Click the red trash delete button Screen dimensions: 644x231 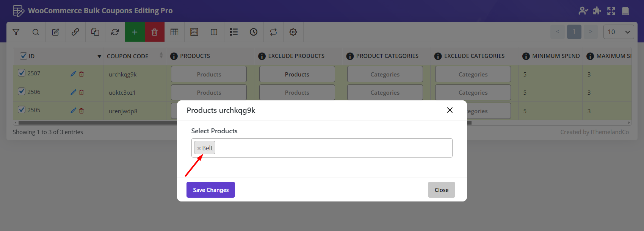155,32
